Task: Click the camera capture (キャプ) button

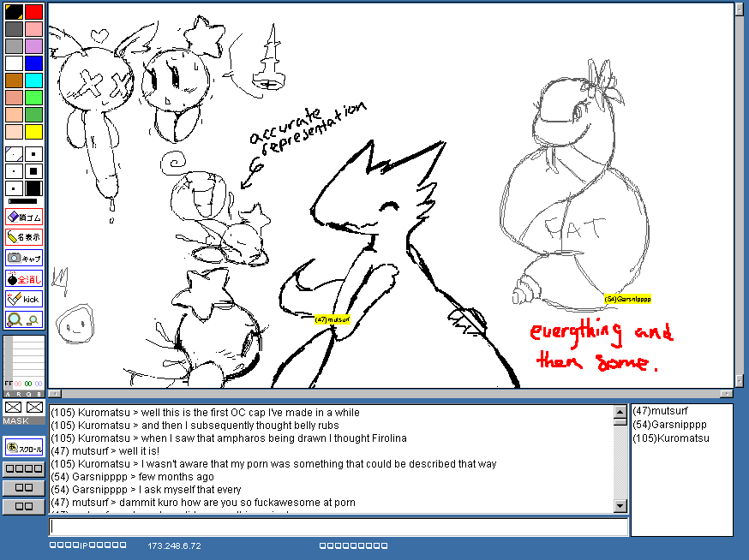Action: [x=24, y=258]
